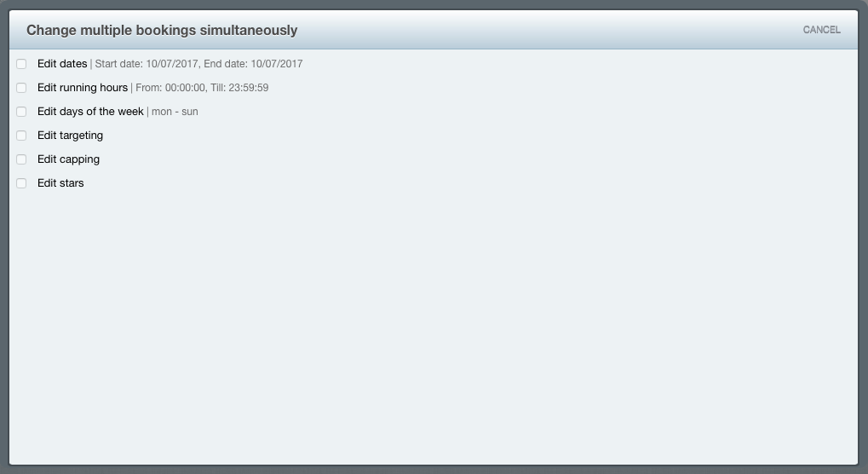Click the 'mon - sun' summary text
The height and width of the screenshot is (474, 868).
click(175, 112)
